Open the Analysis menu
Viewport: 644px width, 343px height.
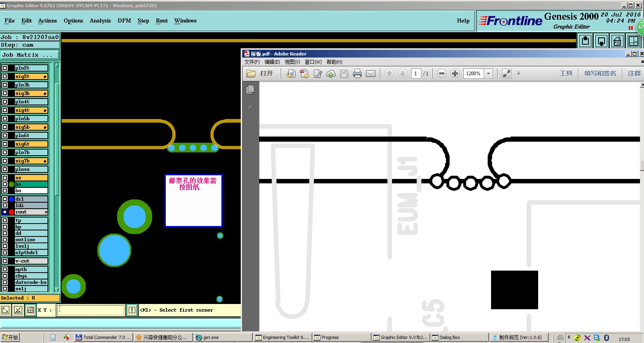[100, 21]
